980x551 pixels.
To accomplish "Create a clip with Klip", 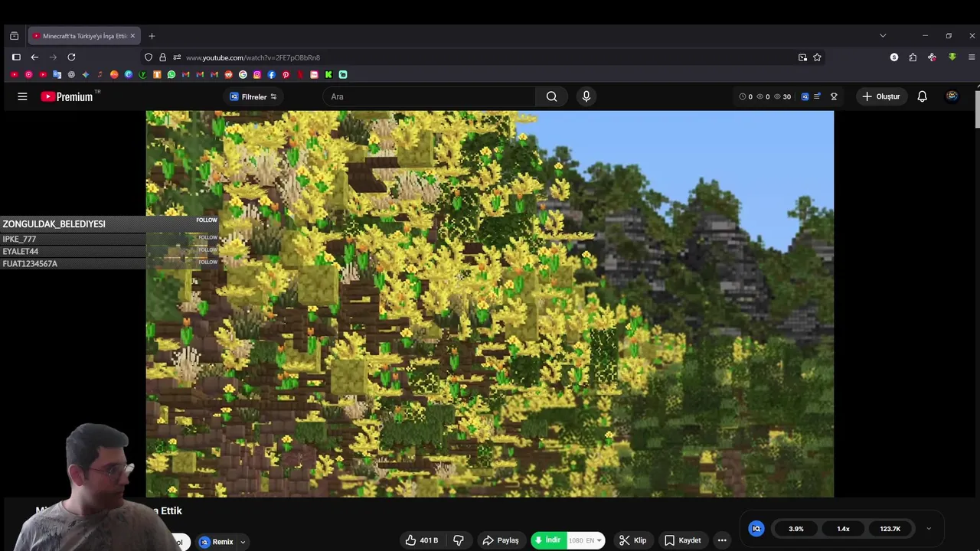I will point(633,540).
